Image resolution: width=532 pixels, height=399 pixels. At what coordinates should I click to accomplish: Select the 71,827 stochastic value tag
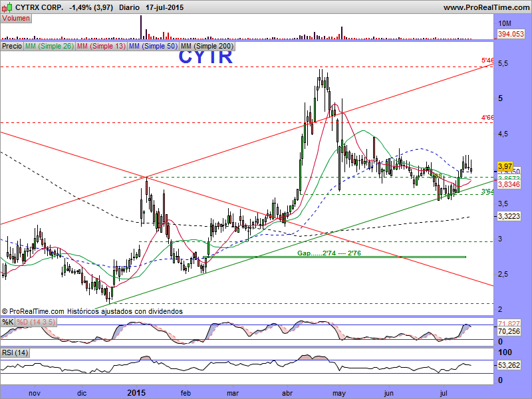tap(509, 323)
